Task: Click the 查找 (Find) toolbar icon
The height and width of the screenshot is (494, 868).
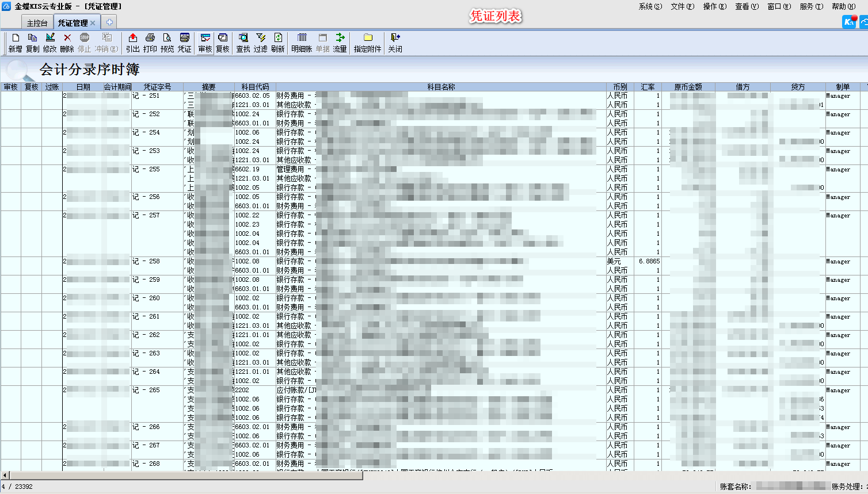Action: click(x=243, y=42)
